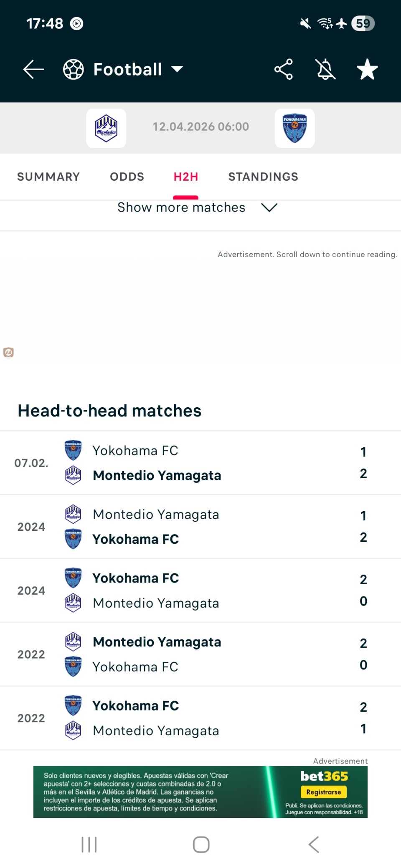Expand Show more matches
This screenshot has width=401, height=868.
tap(181, 208)
